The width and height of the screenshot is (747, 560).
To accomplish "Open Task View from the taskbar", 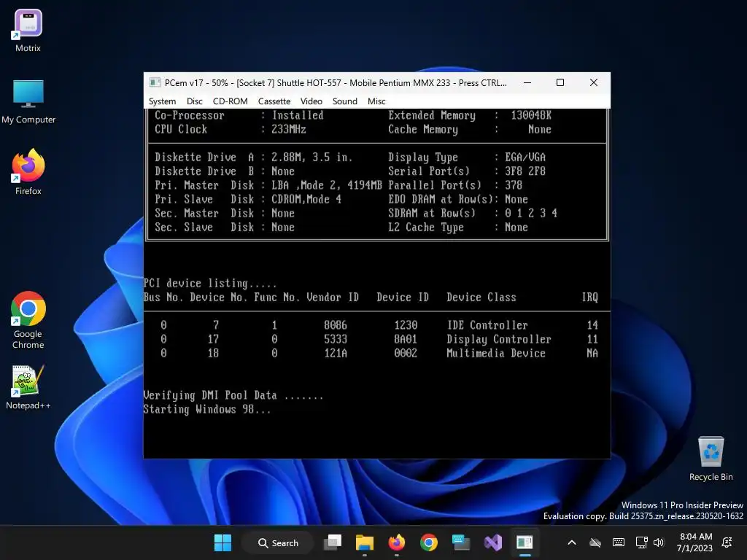I will click(x=333, y=542).
